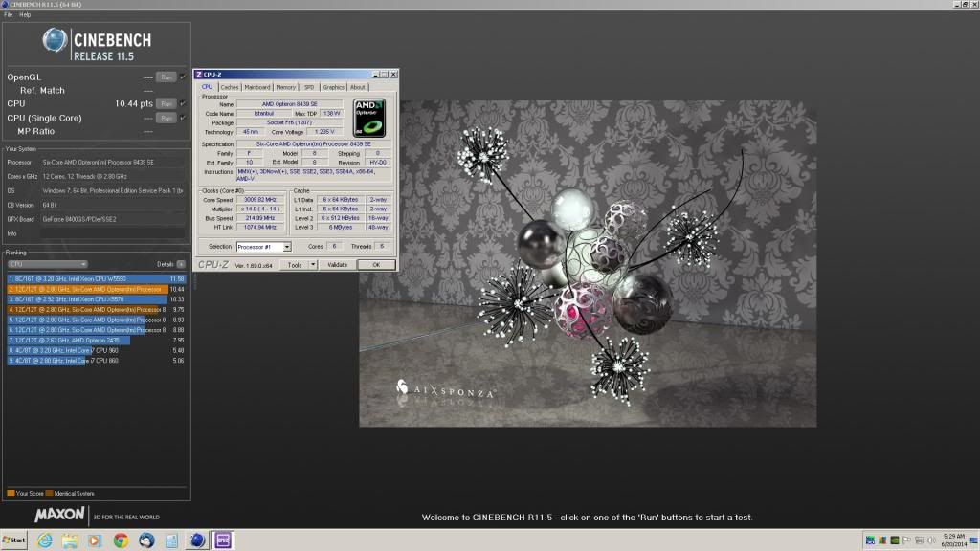Open Internet Explorer from the taskbar

(44, 540)
